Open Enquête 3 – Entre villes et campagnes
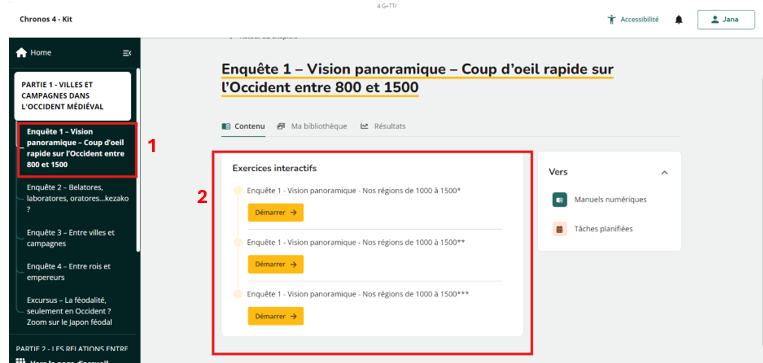The image size is (763, 363). [71, 238]
